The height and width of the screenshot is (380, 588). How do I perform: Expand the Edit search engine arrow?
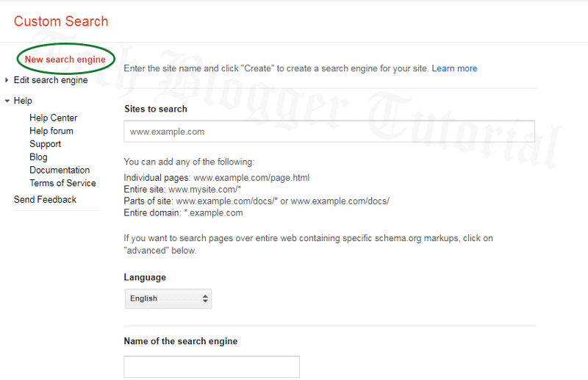click(7, 80)
